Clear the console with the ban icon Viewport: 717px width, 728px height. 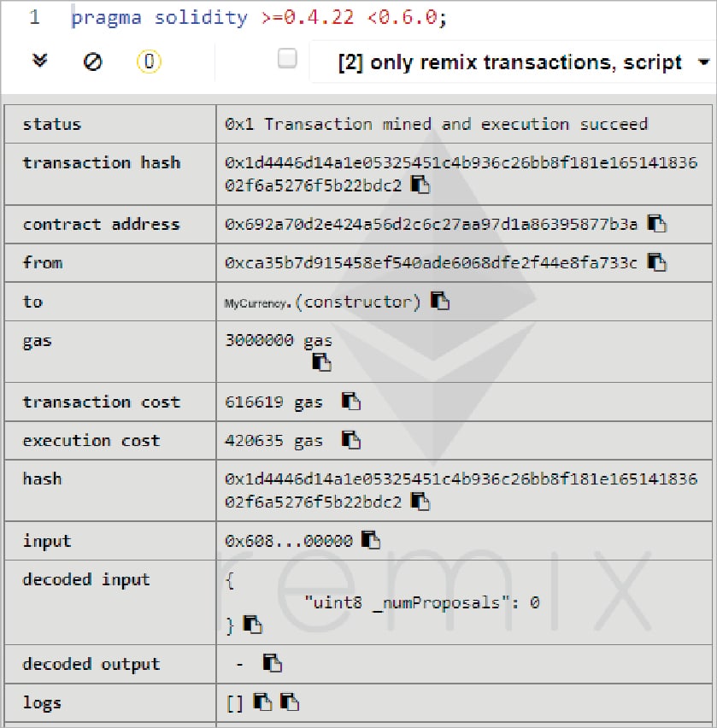click(x=92, y=62)
